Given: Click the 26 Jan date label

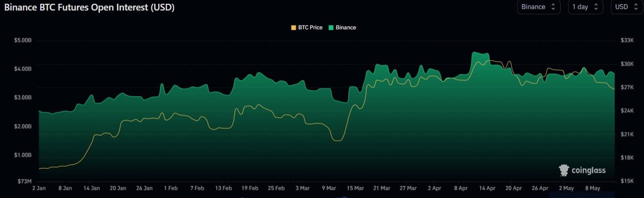Looking at the screenshot, I should (144, 188).
